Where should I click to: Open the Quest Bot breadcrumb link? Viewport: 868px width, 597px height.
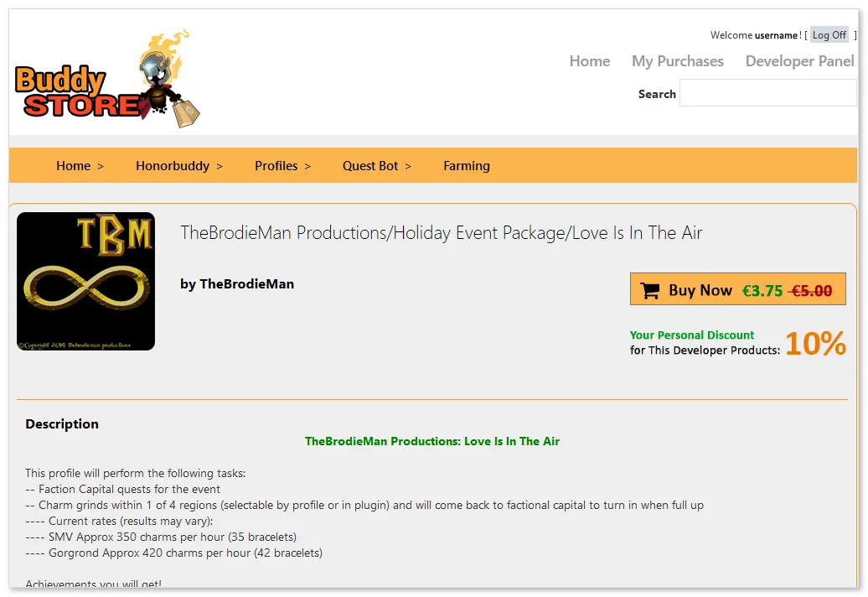[370, 165]
